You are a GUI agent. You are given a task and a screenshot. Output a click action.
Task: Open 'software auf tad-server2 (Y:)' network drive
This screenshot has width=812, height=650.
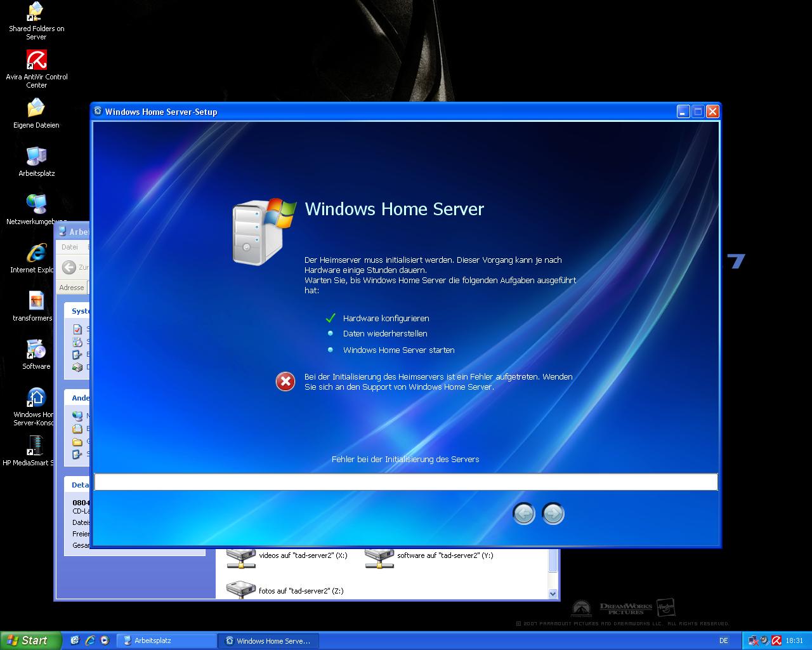point(429,557)
